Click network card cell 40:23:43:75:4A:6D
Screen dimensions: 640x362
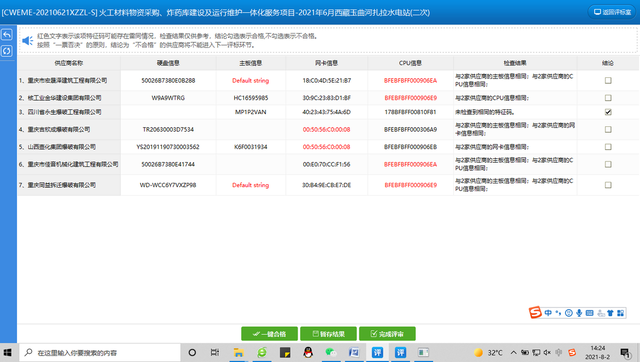(x=327, y=112)
